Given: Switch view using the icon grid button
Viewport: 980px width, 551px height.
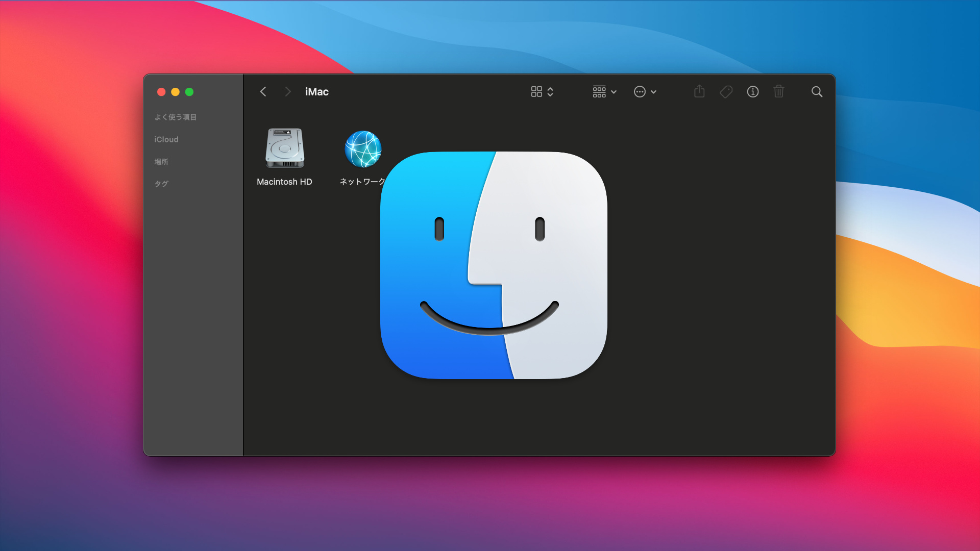Looking at the screenshot, I should click(542, 92).
